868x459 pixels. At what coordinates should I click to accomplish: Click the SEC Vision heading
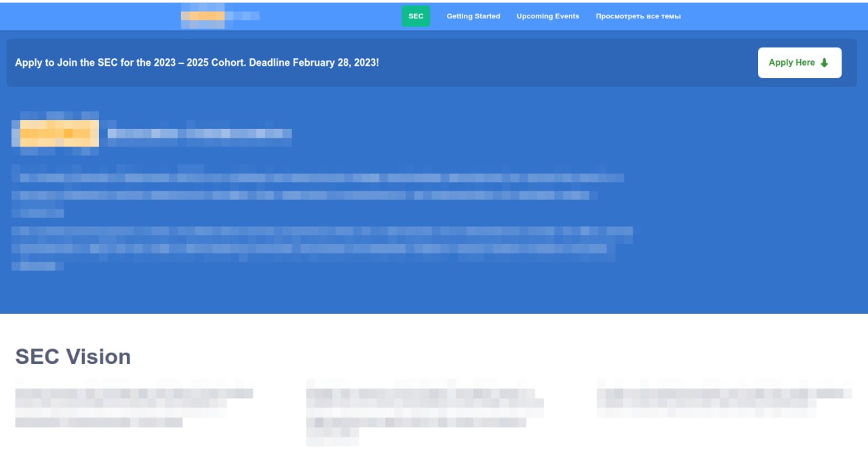pos(73,357)
